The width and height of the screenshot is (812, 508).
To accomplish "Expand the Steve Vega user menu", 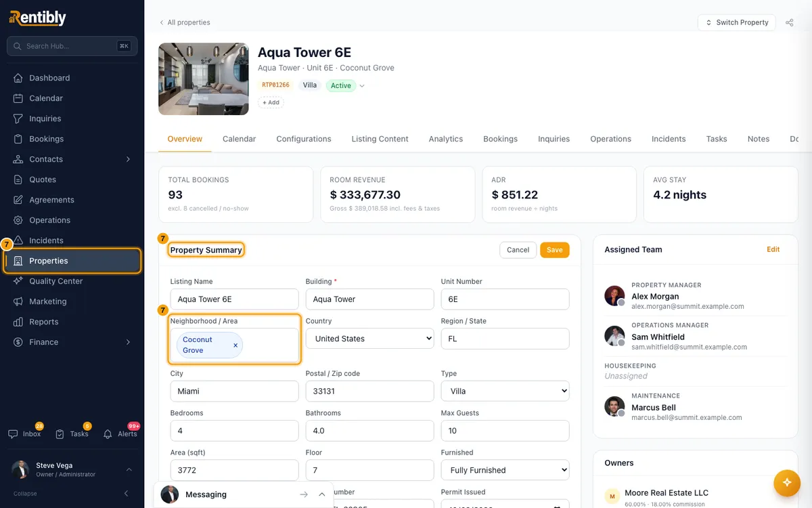I will [129, 469].
